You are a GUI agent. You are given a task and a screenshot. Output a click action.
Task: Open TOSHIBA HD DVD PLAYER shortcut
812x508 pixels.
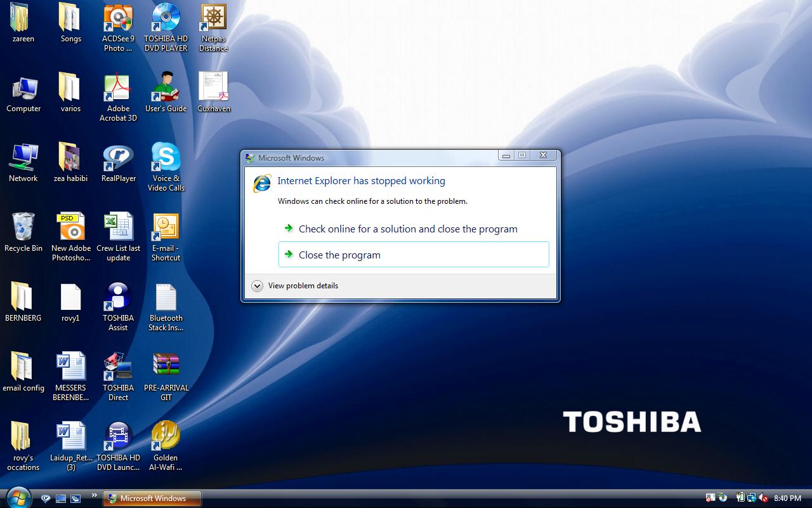166,27
